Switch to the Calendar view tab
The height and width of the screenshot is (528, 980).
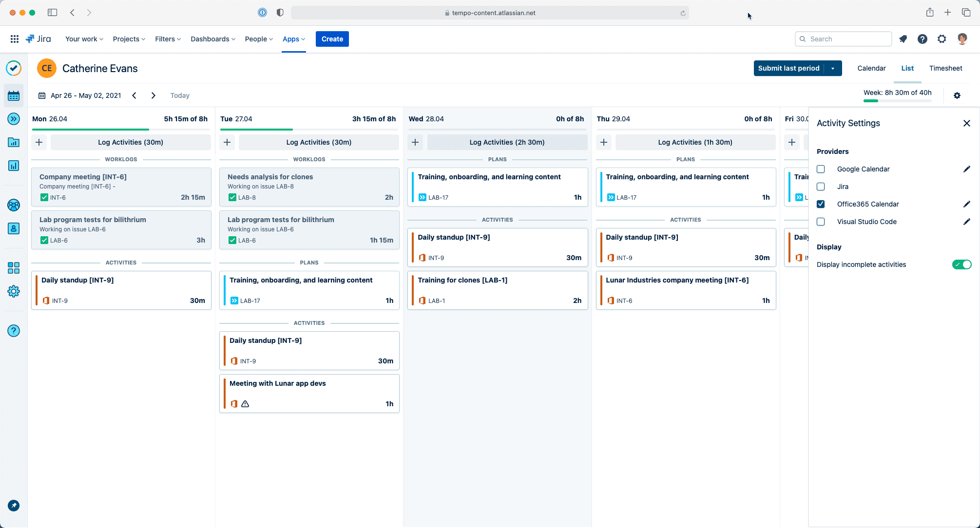(x=871, y=68)
